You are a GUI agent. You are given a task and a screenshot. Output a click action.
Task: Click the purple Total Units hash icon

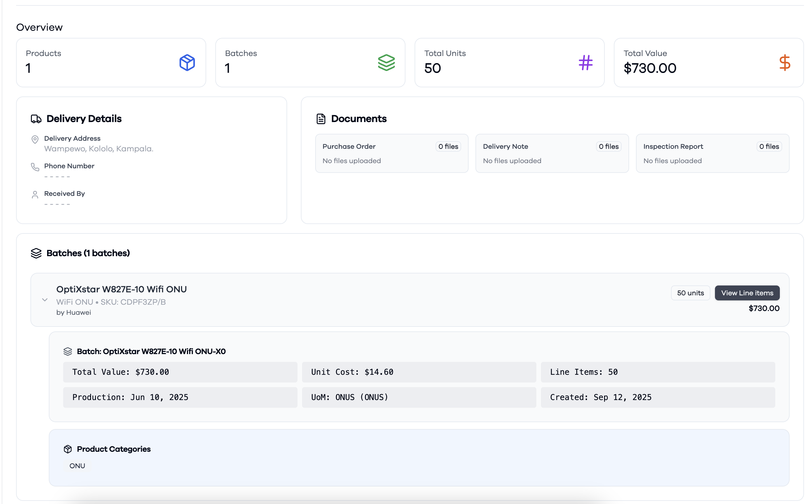585,63
